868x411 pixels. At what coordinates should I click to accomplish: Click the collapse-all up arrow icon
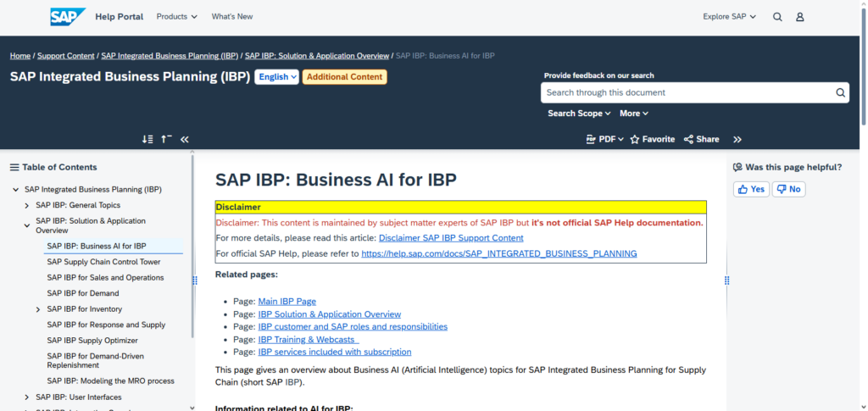pyautogui.click(x=166, y=139)
